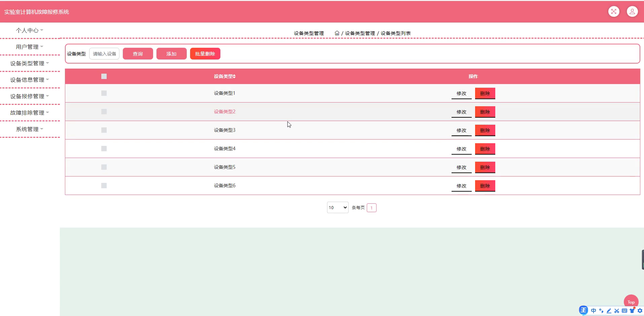This screenshot has width=644, height=316.
Task: Click the IME logo icon in the toolbar
Action: pos(583,310)
